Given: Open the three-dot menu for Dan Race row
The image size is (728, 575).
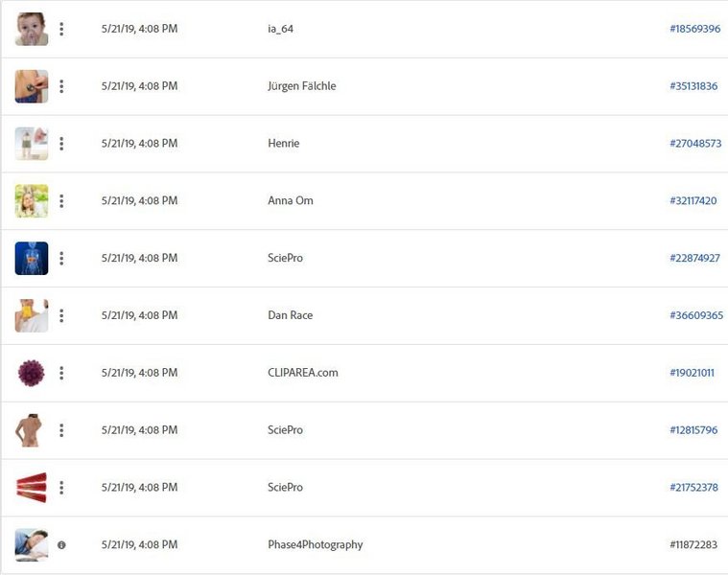Looking at the screenshot, I should [x=61, y=316].
